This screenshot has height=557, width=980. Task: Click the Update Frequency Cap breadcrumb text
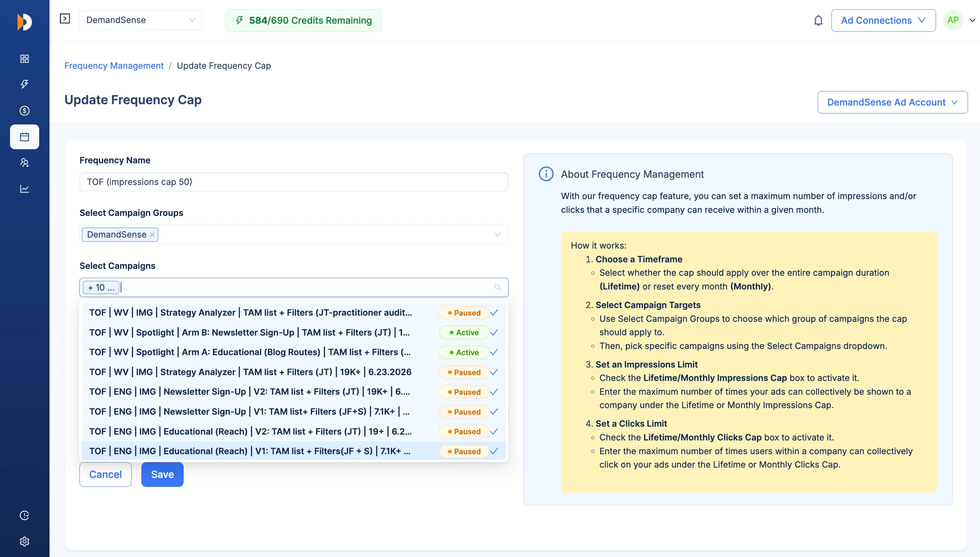coord(224,66)
